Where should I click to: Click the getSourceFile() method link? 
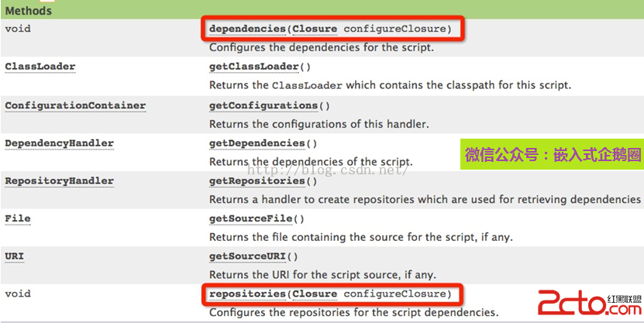pyautogui.click(x=251, y=218)
